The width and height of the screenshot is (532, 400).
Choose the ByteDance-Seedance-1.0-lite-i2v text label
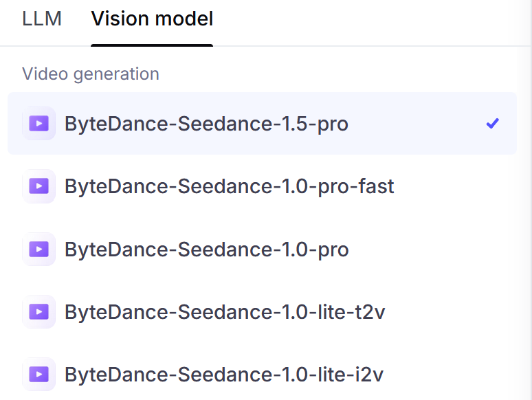click(x=223, y=375)
